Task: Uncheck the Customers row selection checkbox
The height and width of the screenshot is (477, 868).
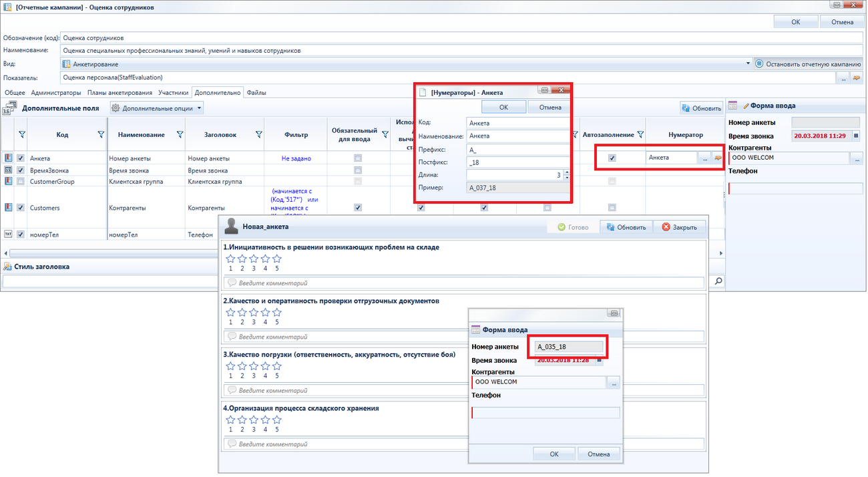Action: pos(21,208)
